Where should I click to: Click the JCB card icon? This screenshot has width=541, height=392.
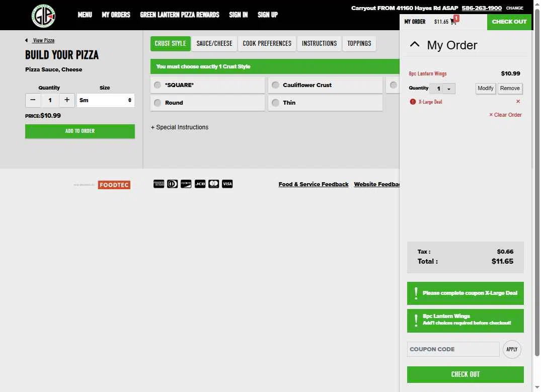(200, 184)
